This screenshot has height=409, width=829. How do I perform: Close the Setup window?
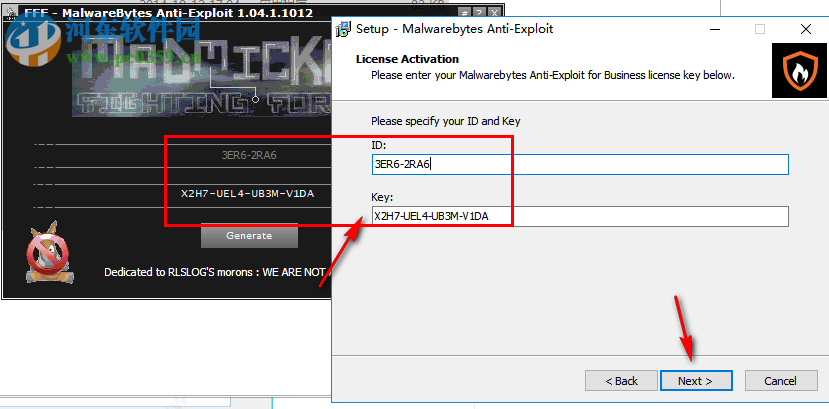point(805,29)
